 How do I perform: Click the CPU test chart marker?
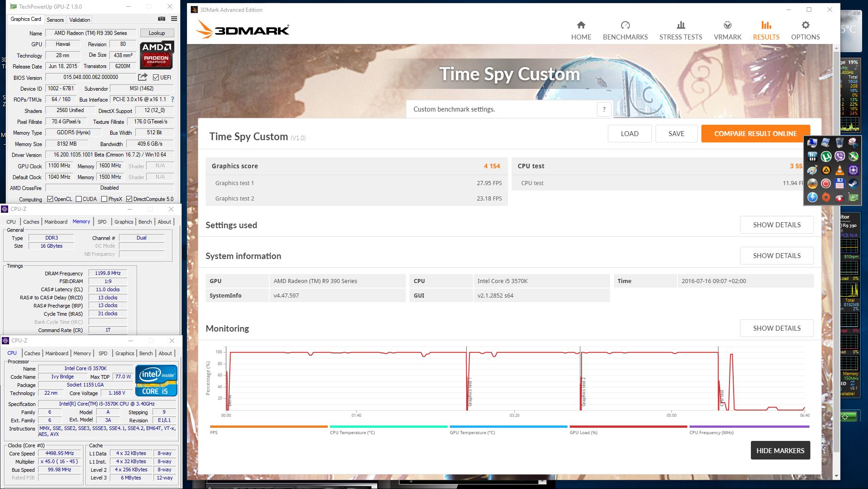[x=721, y=397]
